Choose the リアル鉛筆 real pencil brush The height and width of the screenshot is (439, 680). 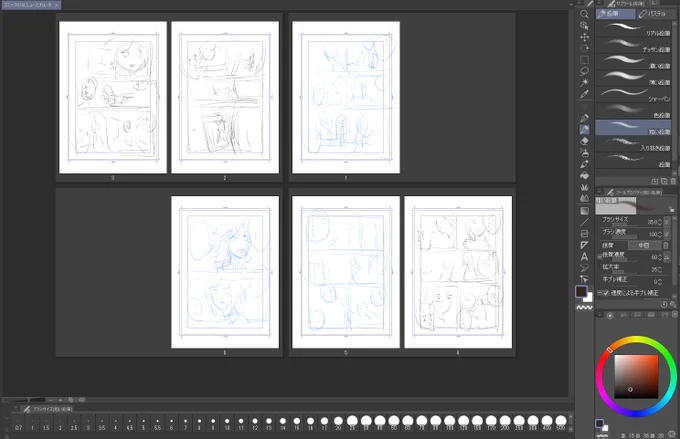click(633, 30)
